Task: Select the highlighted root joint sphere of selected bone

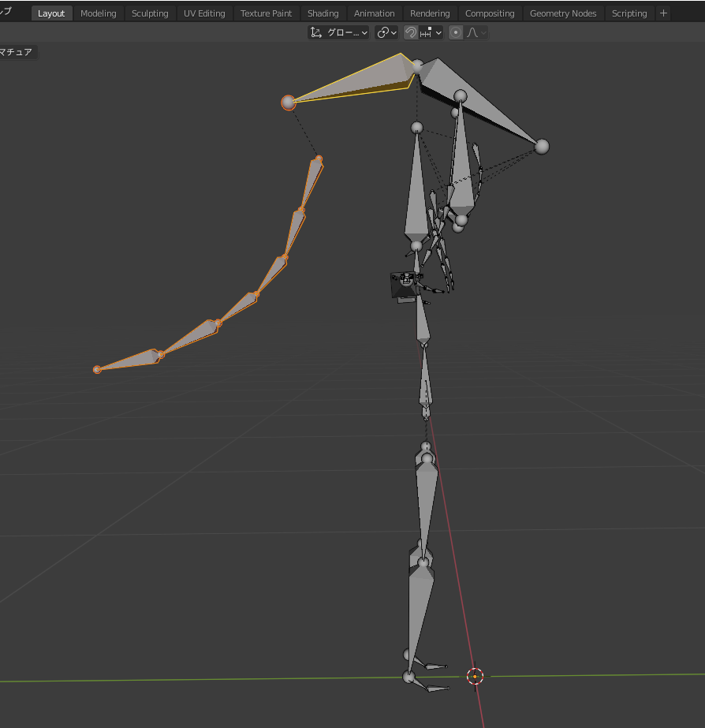Action: (x=288, y=103)
